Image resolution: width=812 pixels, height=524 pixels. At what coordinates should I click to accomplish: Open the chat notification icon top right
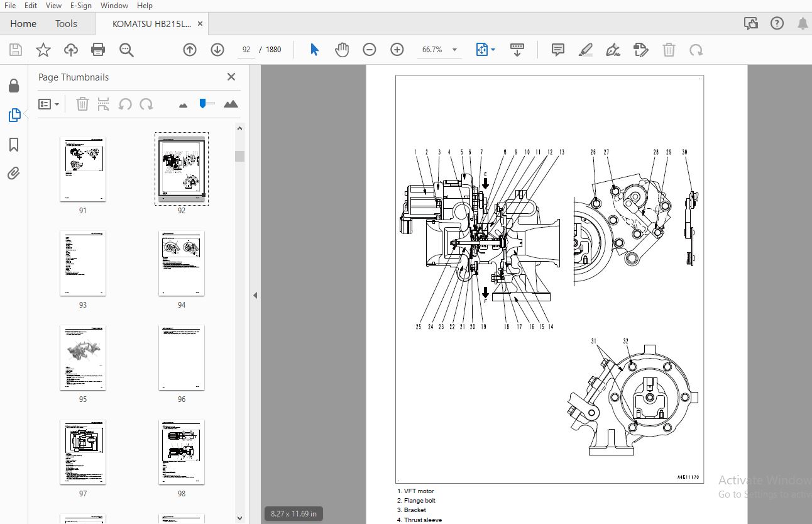[751, 24]
